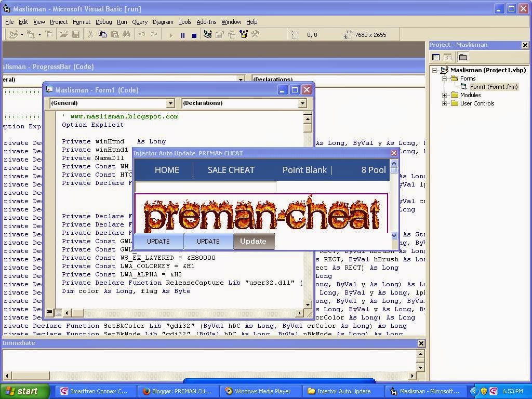Open the General object dropdown

(171, 103)
